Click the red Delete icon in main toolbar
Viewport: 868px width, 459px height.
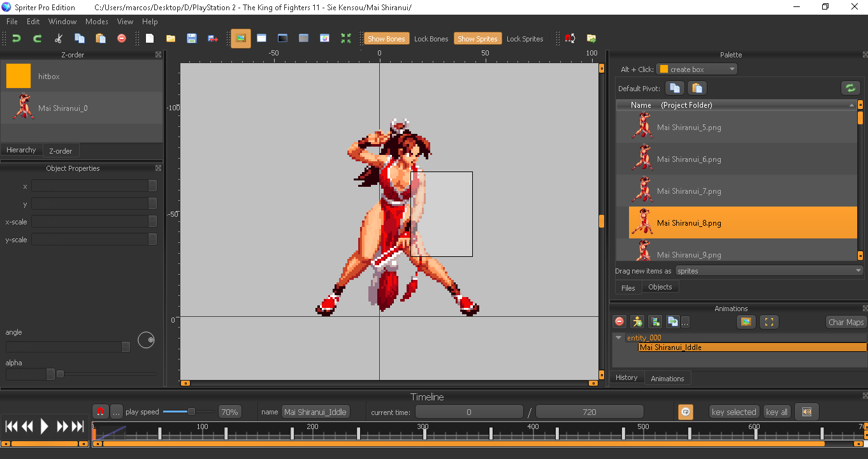tap(122, 38)
